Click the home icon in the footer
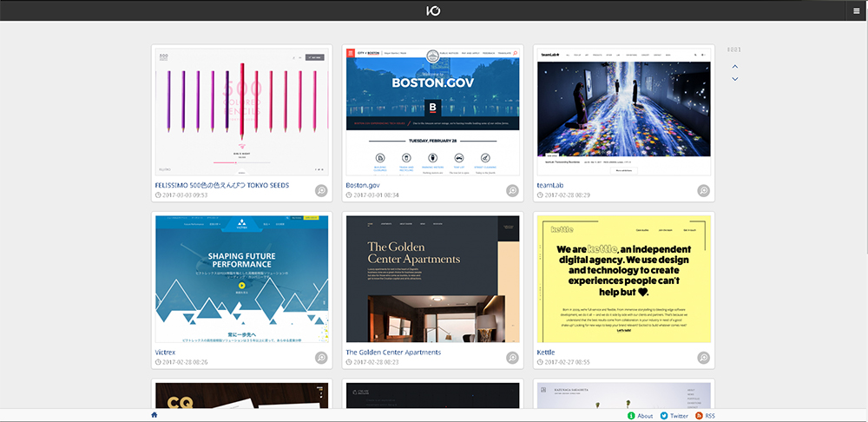 (x=155, y=415)
